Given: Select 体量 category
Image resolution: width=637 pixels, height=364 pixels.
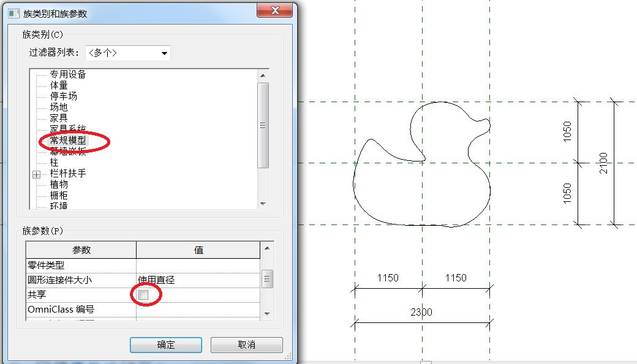Looking at the screenshot, I should 59,85.
